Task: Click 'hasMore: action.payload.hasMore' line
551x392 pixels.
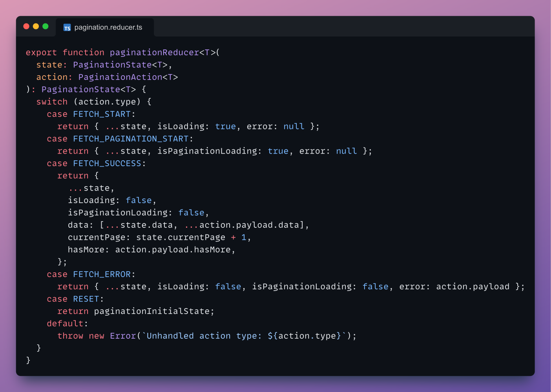Action: (151, 250)
